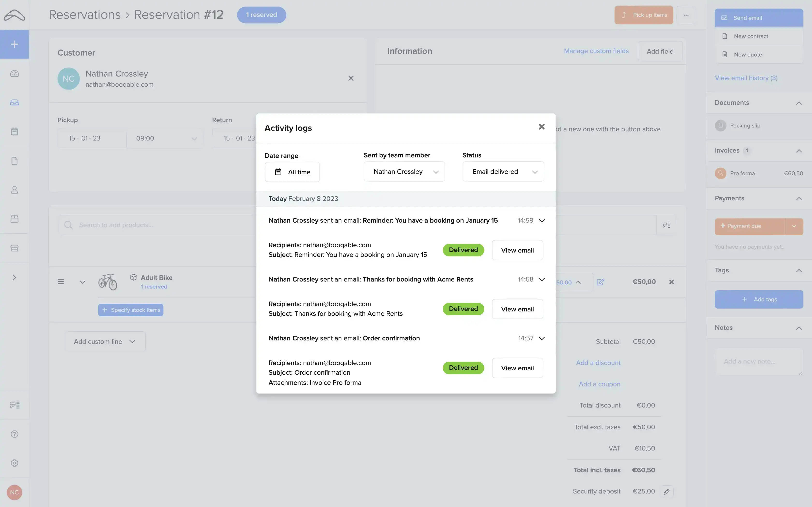Open the Date range All time selector

pos(292,172)
